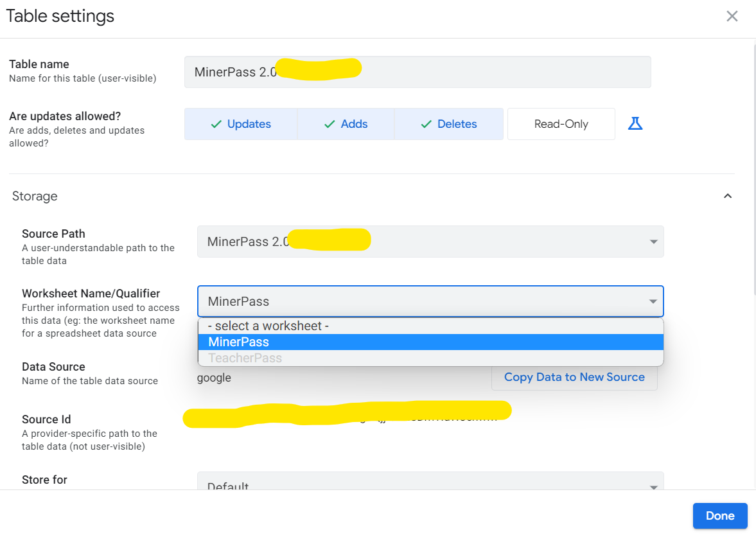Click the Deletes checkmark icon
This screenshot has width=756, height=537.
tap(426, 124)
